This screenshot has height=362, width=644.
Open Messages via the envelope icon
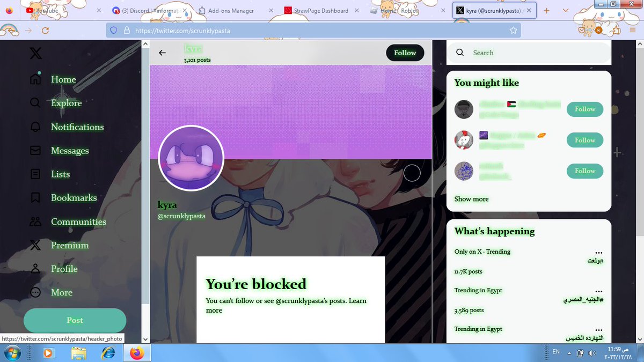click(x=35, y=151)
